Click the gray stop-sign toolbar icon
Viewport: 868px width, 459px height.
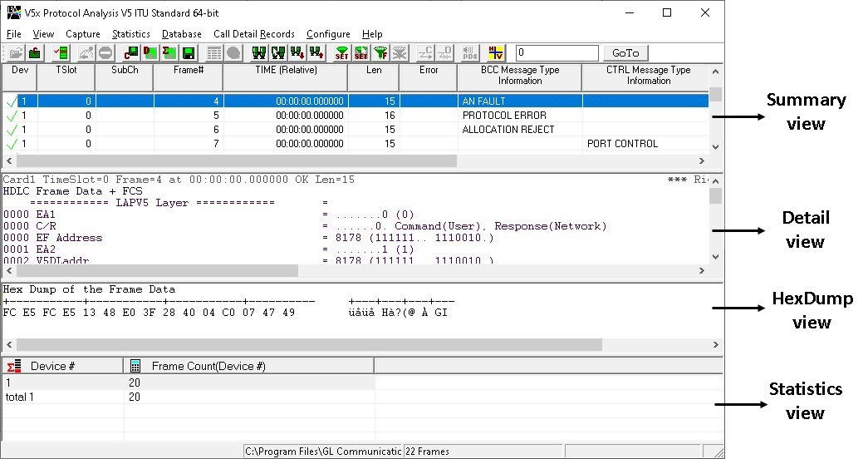coord(105,53)
